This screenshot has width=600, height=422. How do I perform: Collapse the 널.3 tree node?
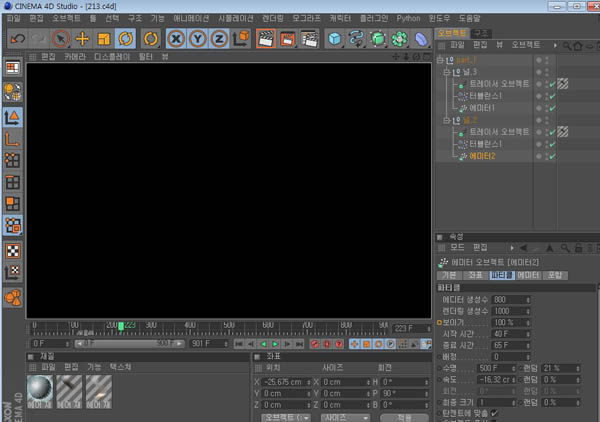coord(446,72)
